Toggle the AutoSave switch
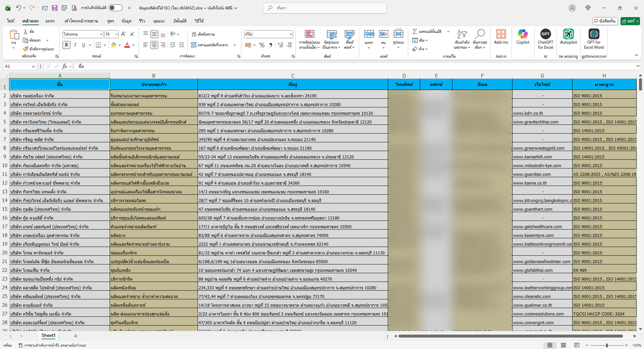Screen dimensions: 644x349 tap(116, 8)
